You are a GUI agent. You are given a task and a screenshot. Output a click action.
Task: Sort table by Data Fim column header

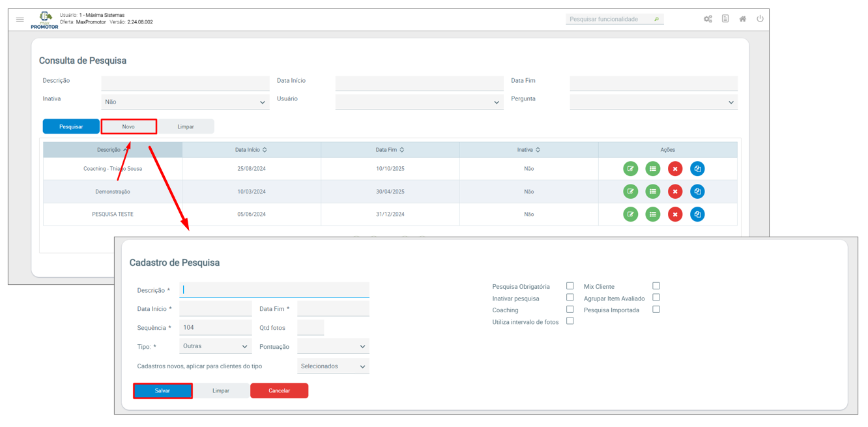point(390,150)
